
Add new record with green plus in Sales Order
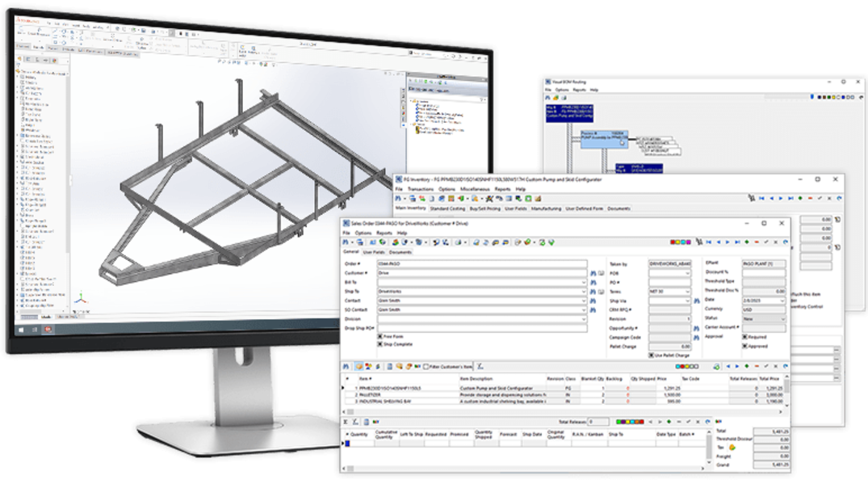tap(747, 242)
